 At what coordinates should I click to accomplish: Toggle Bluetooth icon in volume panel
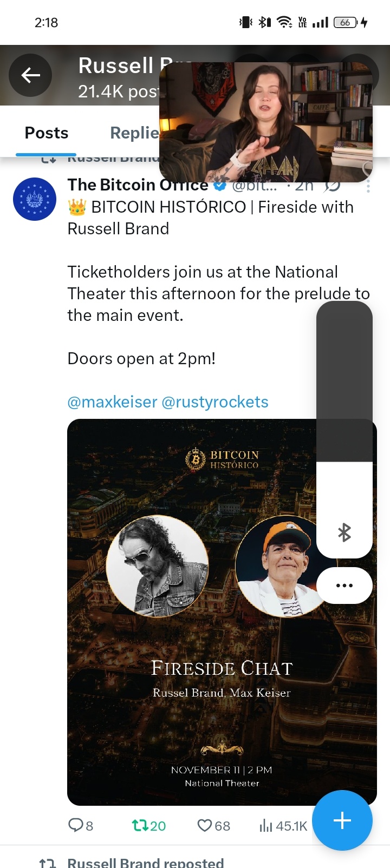[x=344, y=533]
